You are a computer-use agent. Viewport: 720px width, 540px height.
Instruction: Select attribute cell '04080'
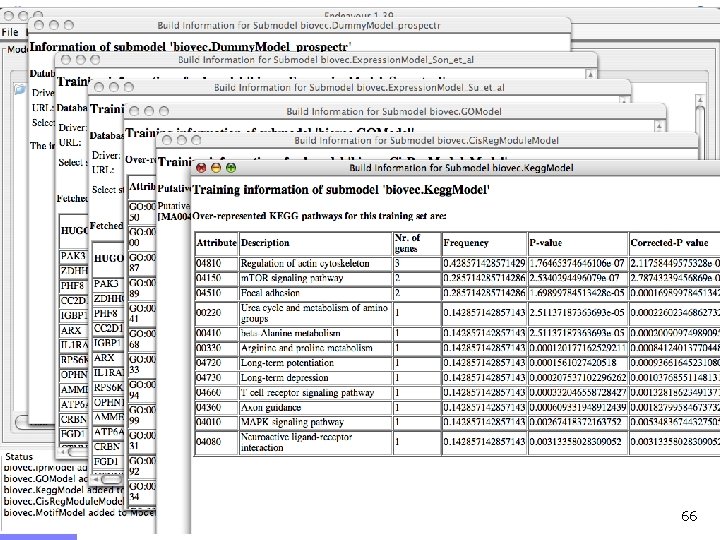[x=216, y=442]
